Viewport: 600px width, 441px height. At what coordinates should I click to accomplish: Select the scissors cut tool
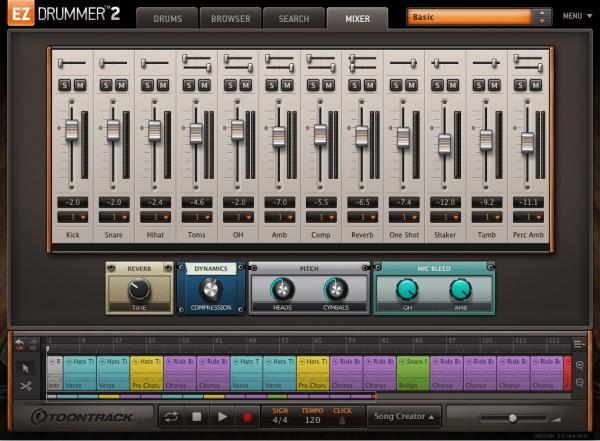(26, 386)
